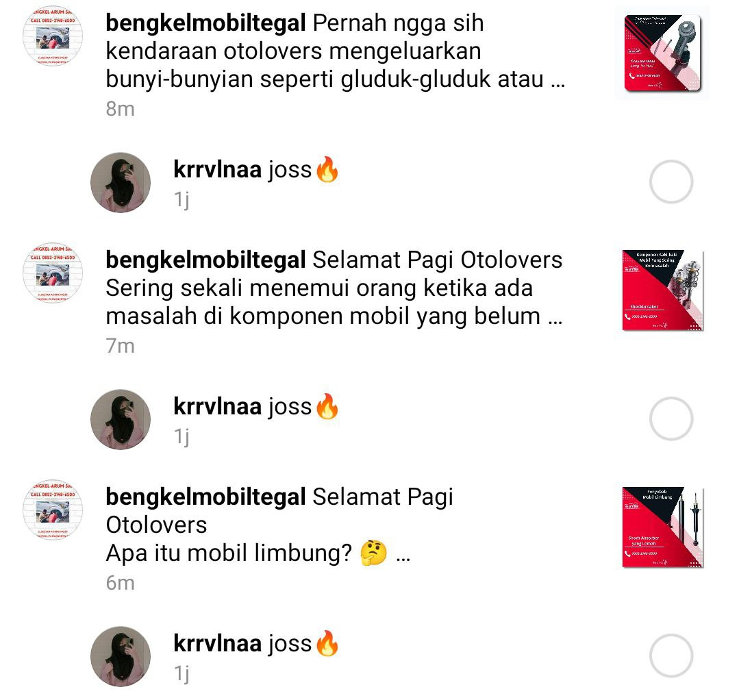Tap bengkelmobiltegal avatar beside "Sering sekali menemui" post
739x700 pixels.
pos(53,273)
